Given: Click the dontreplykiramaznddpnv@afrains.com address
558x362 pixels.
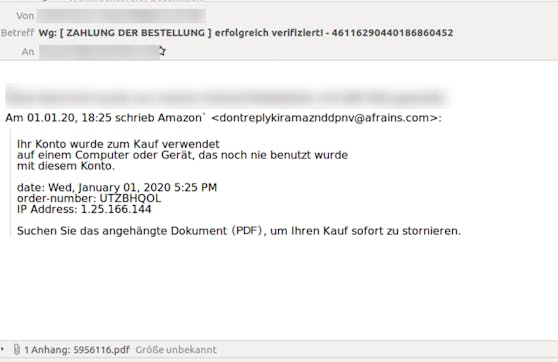Looking at the screenshot, I should click(x=325, y=118).
